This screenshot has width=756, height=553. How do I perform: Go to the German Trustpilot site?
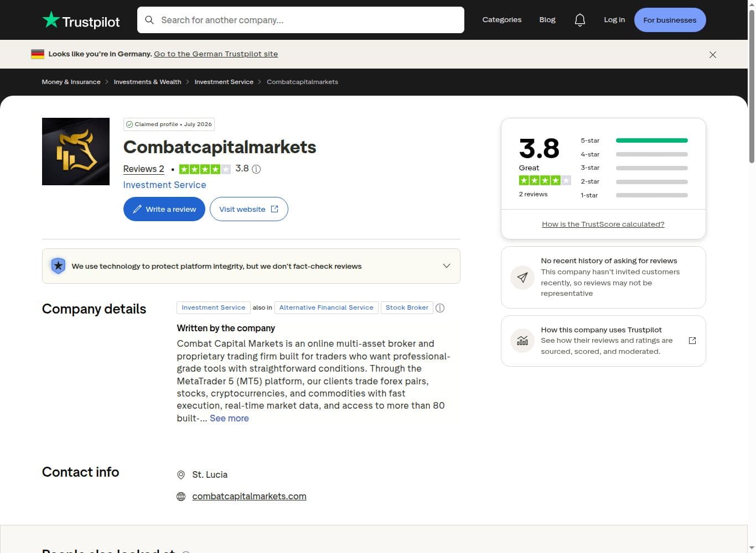coord(216,54)
